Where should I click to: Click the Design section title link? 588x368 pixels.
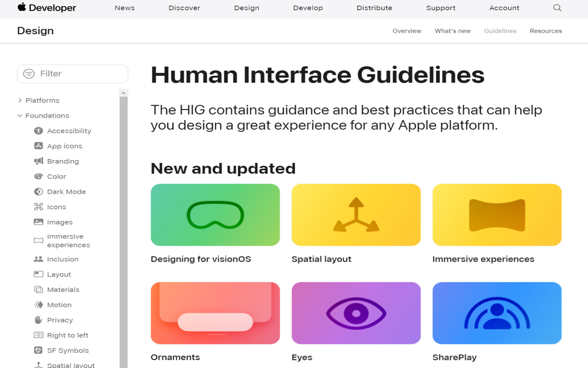36,31
